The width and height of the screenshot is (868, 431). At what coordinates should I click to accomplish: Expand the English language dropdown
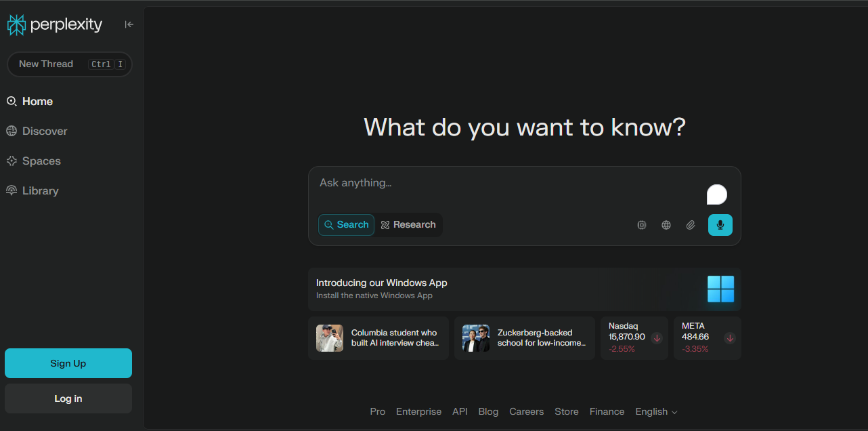point(656,411)
